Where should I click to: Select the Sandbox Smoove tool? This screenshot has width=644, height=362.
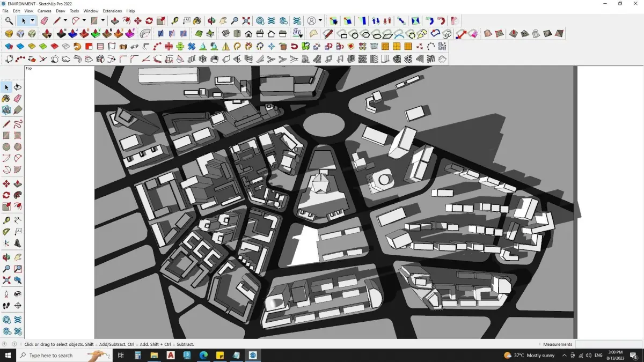pyautogui.click(x=514, y=34)
